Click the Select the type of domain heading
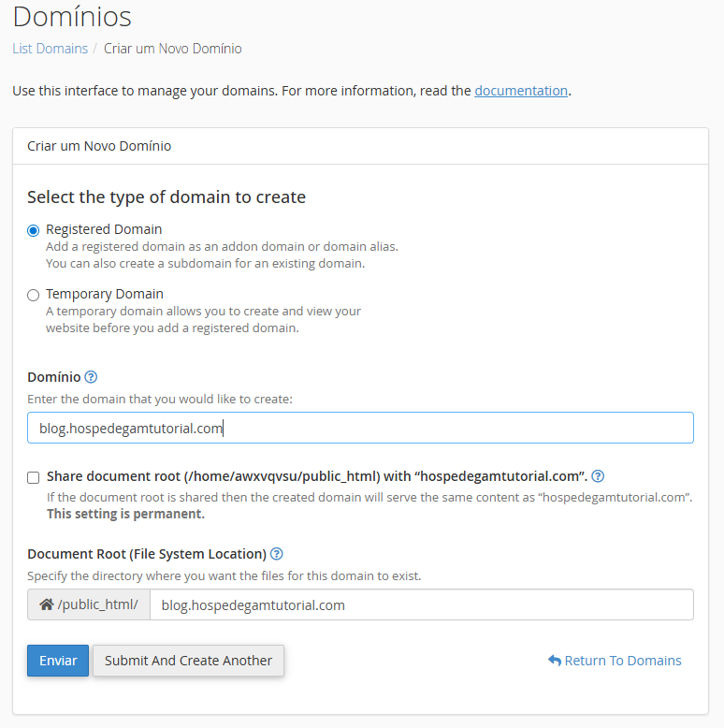 167,197
